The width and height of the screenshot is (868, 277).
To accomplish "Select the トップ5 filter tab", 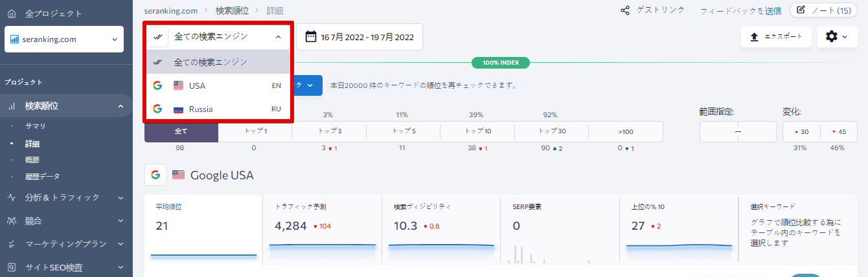I will [x=403, y=131].
